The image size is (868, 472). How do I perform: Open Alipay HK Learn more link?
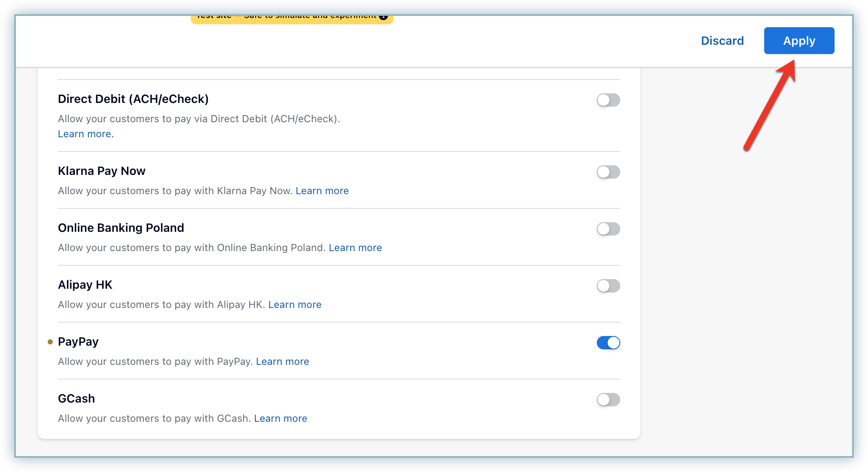(295, 305)
